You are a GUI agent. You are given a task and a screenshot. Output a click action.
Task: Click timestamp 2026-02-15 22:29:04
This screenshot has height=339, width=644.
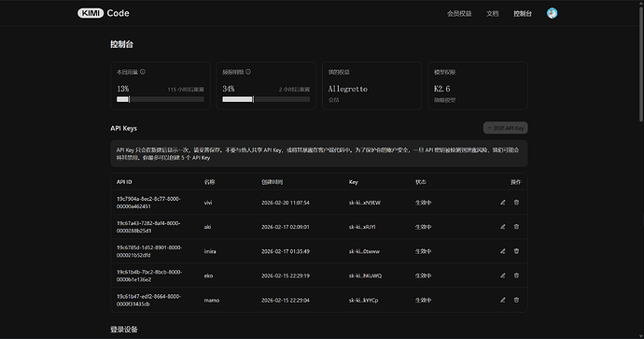pos(286,300)
